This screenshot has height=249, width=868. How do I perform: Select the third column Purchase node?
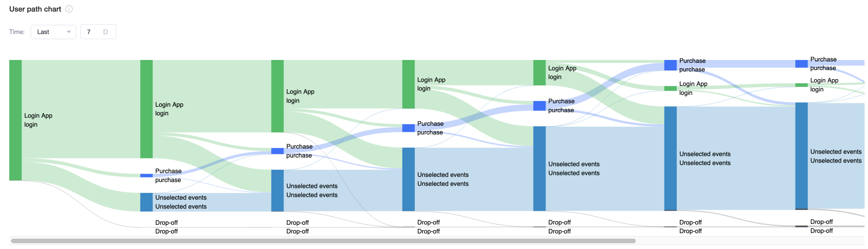[x=277, y=151]
